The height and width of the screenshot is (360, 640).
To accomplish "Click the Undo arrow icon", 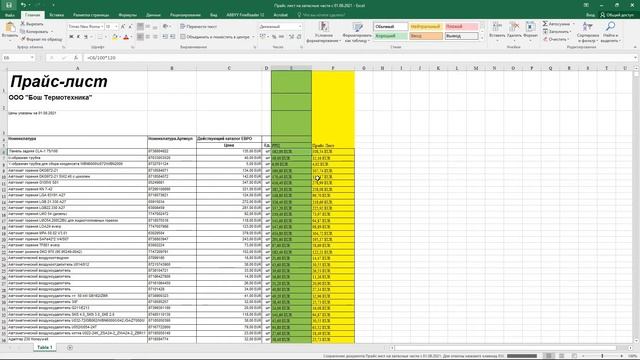I will pyautogui.click(x=24, y=5).
